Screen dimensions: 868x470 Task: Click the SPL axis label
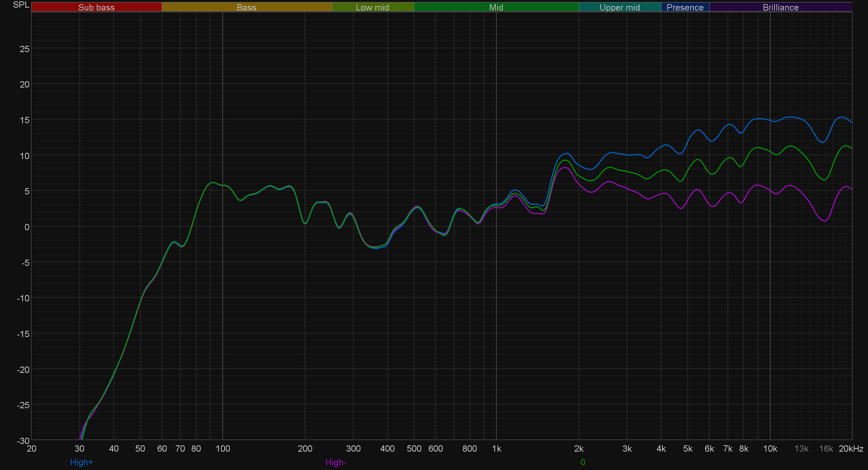pyautogui.click(x=21, y=5)
